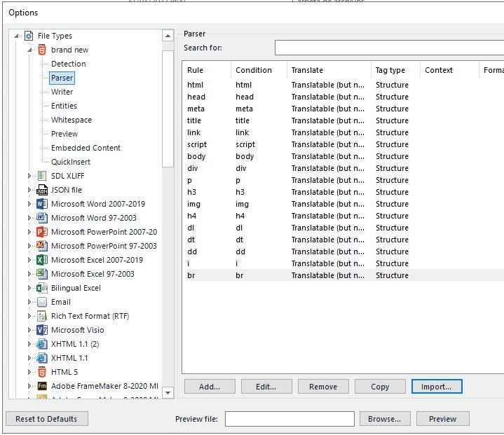Image resolution: width=504 pixels, height=435 pixels.
Task: Click Reset to Defaults
Action: [x=46, y=419]
